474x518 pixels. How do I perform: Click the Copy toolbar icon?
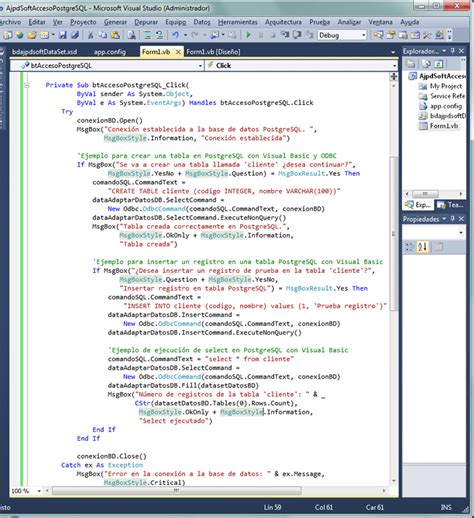point(103,35)
